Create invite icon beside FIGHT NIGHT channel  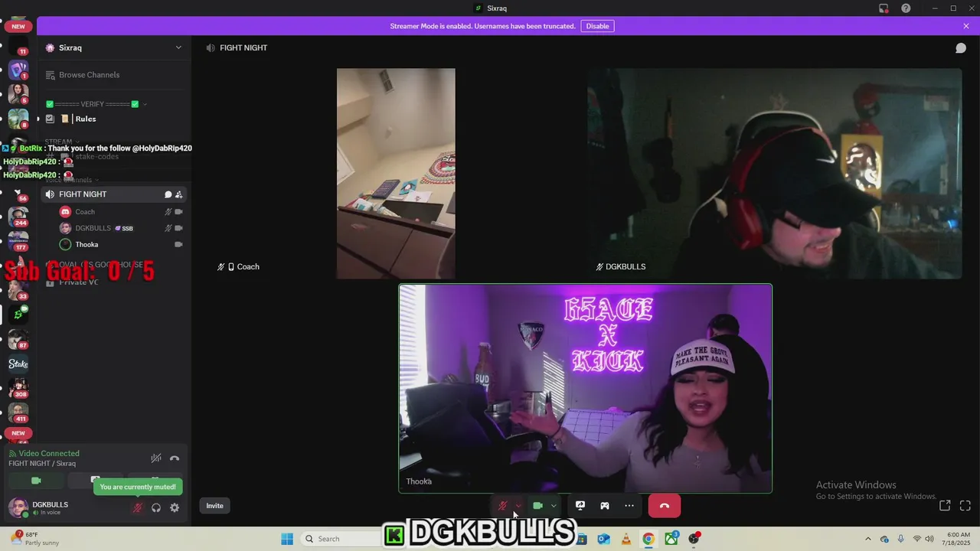tap(179, 194)
